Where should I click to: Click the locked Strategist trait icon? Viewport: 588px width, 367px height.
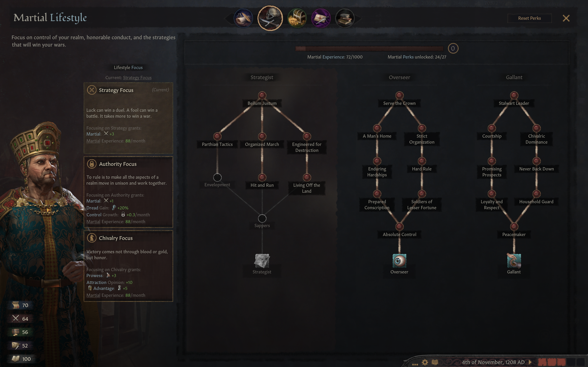[262, 260]
